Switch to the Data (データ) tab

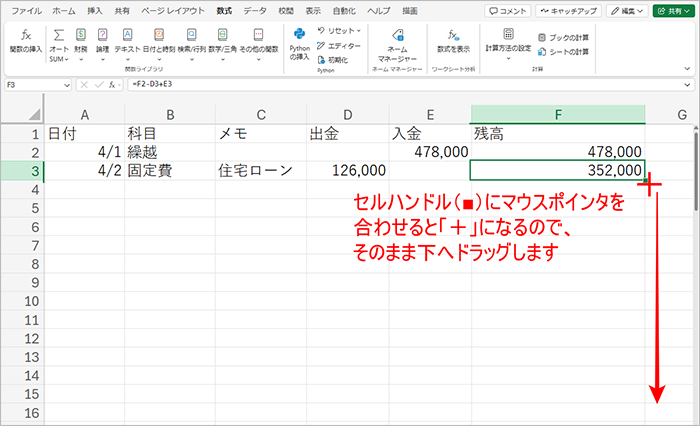(255, 10)
